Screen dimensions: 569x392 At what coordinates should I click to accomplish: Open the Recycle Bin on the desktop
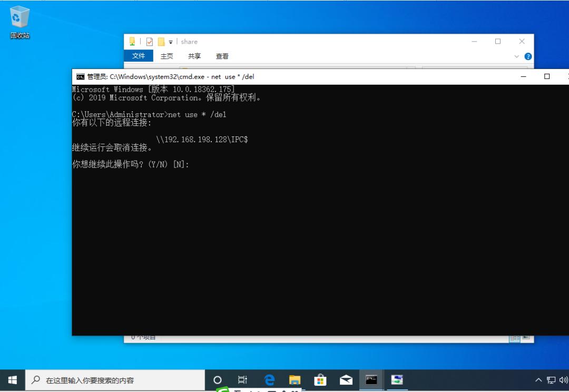coord(19,22)
